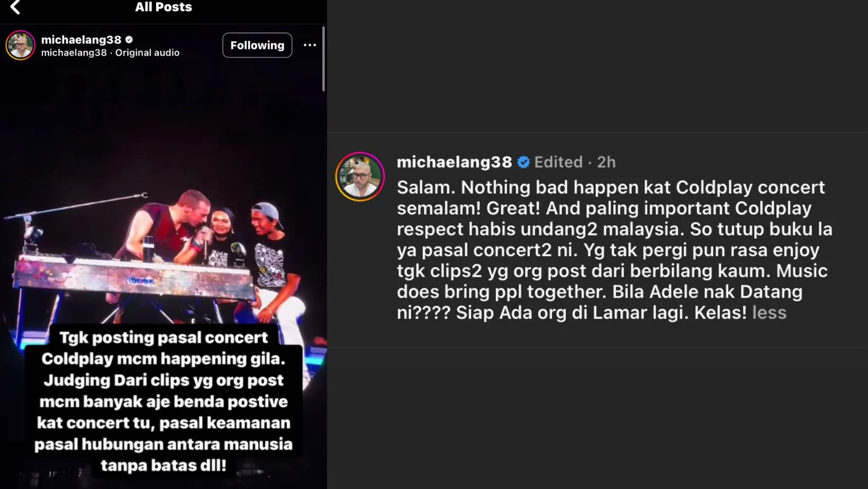
Task: Click michaelang38 name above the caption
Action: tap(454, 162)
